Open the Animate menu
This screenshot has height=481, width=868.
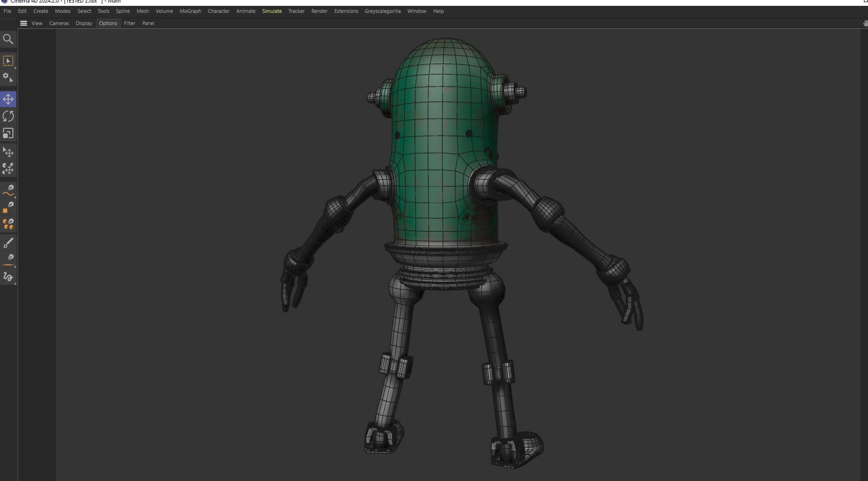(x=246, y=11)
